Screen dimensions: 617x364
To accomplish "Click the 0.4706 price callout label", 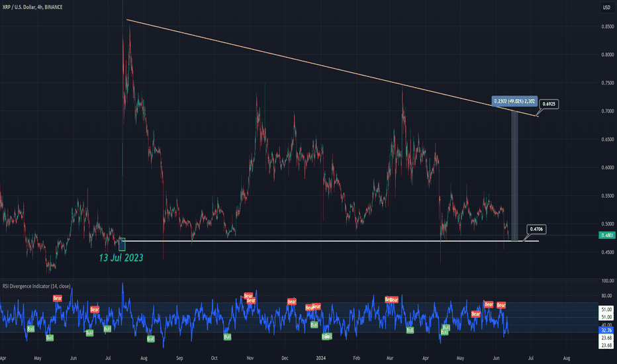I will pyautogui.click(x=536, y=229).
